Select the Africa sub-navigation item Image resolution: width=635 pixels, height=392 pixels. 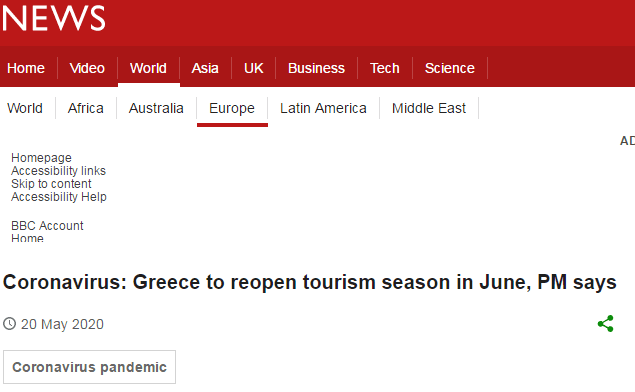click(x=86, y=108)
